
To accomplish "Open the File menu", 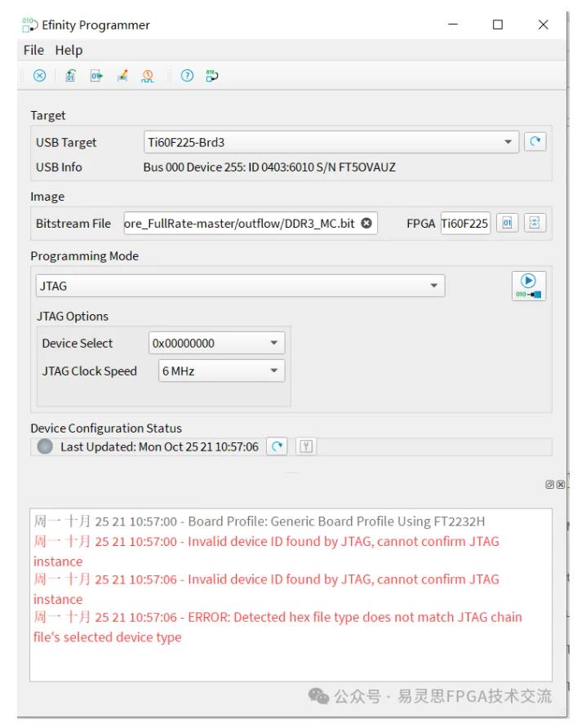I will click(x=33, y=50).
